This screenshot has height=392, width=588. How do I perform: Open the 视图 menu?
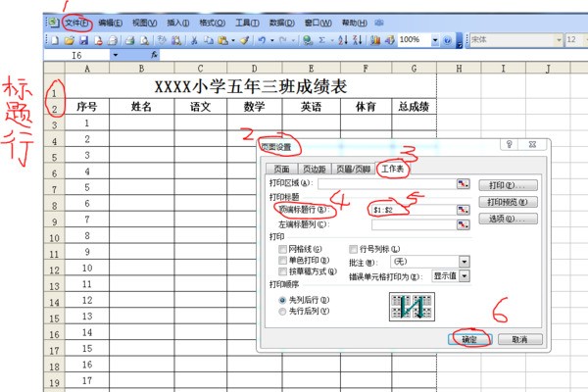(x=144, y=23)
